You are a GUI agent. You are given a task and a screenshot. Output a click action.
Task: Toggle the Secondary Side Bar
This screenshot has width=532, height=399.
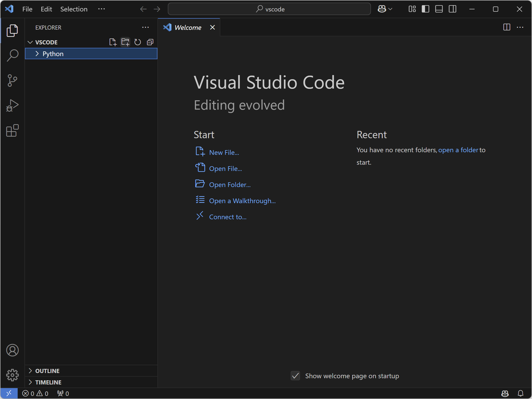(x=453, y=9)
